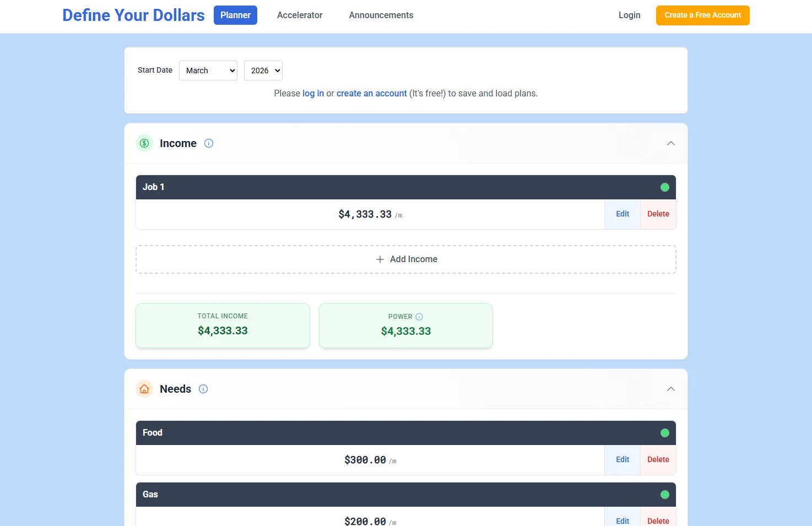Collapse the Needs section
The image size is (812, 526).
[670, 389]
